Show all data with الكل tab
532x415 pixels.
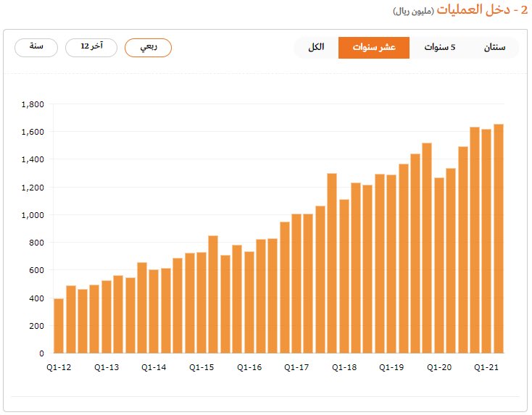click(x=316, y=48)
